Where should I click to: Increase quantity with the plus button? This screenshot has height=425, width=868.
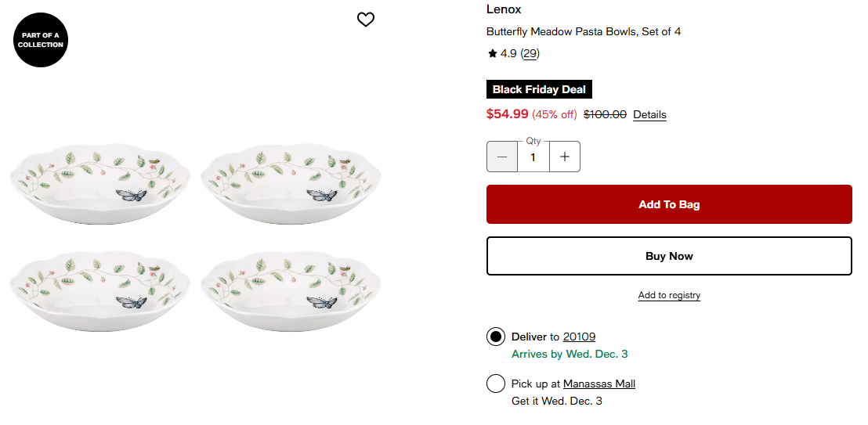[x=565, y=157]
